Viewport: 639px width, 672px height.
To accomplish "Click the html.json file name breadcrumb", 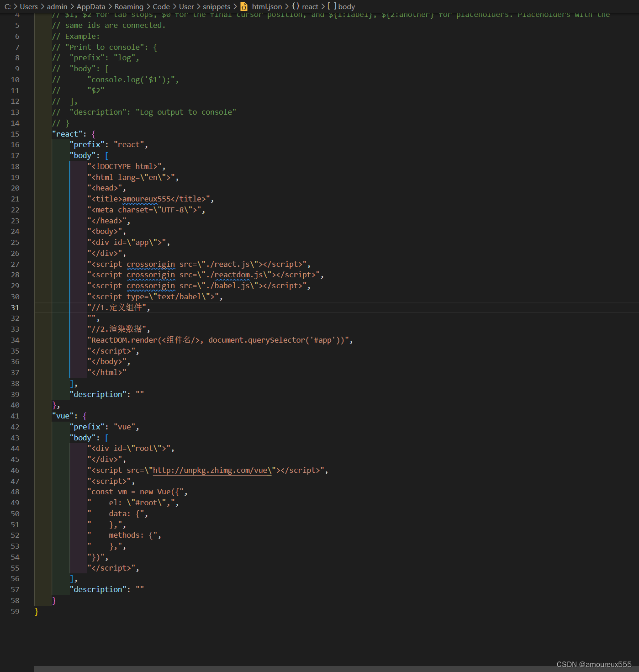I will tap(267, 6).
